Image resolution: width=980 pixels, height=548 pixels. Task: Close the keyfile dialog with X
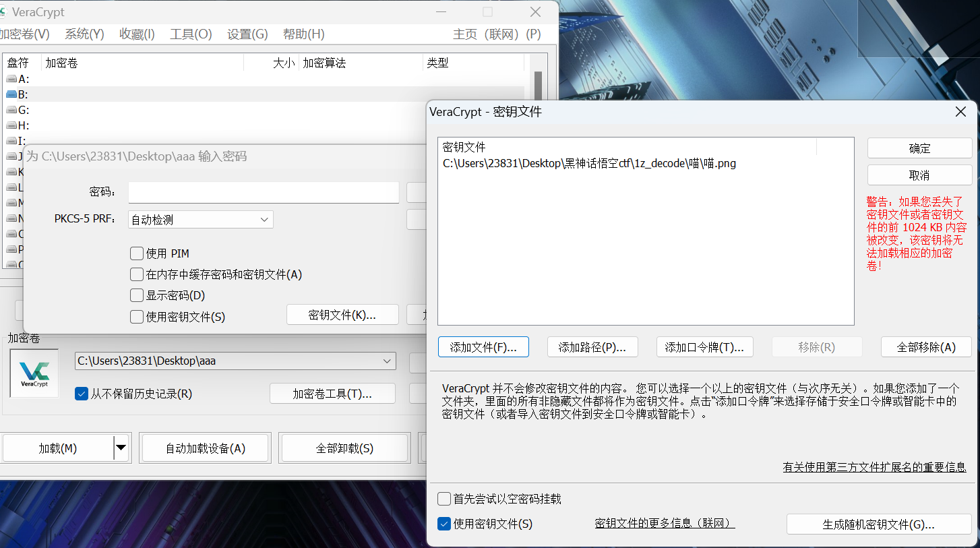pos(961,112)
